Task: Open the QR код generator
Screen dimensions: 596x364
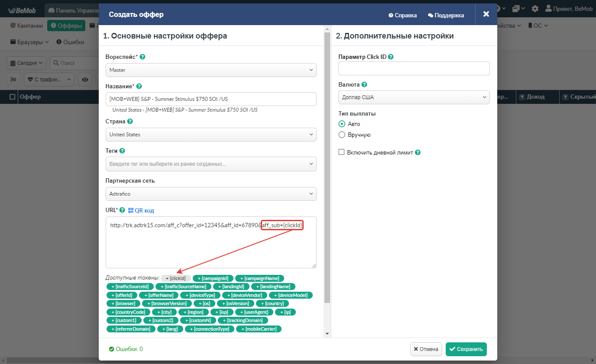Action: (x=141, y=210)
